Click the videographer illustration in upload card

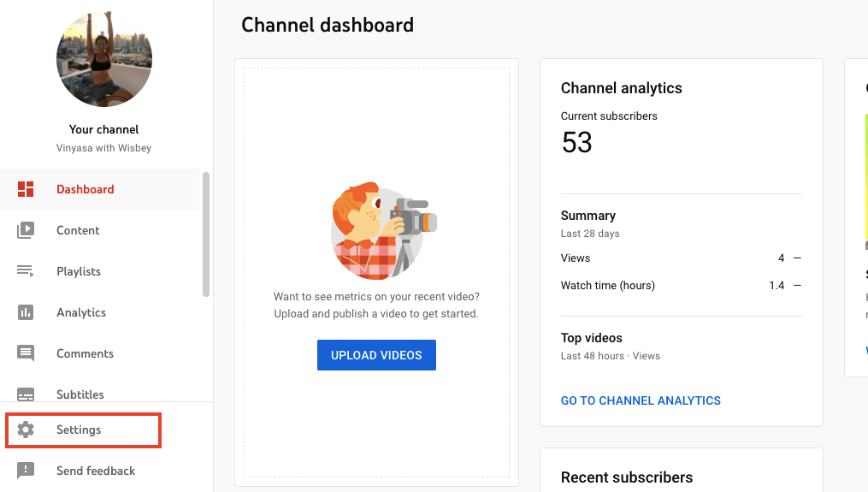pos(382,229)
